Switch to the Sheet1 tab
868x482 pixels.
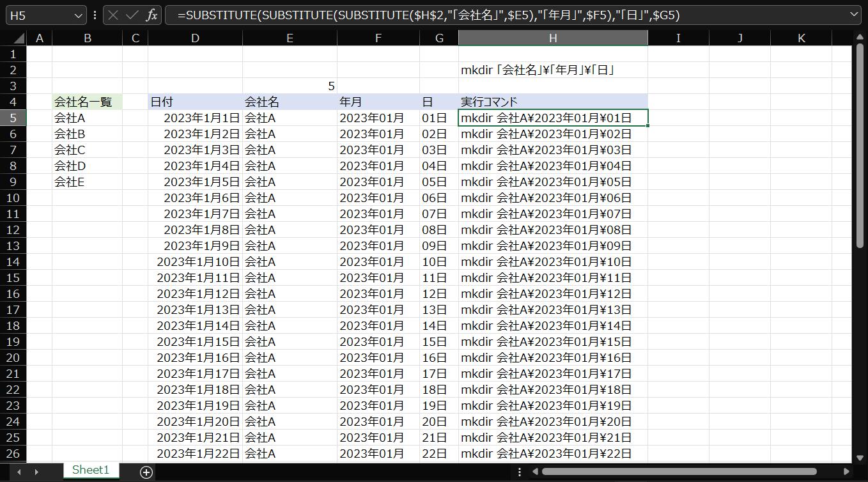pyautogui.click(x=91, y=470)
